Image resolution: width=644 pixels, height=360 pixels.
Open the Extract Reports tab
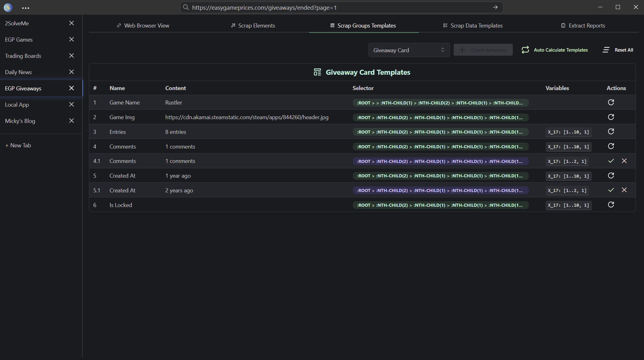[583, 26]
